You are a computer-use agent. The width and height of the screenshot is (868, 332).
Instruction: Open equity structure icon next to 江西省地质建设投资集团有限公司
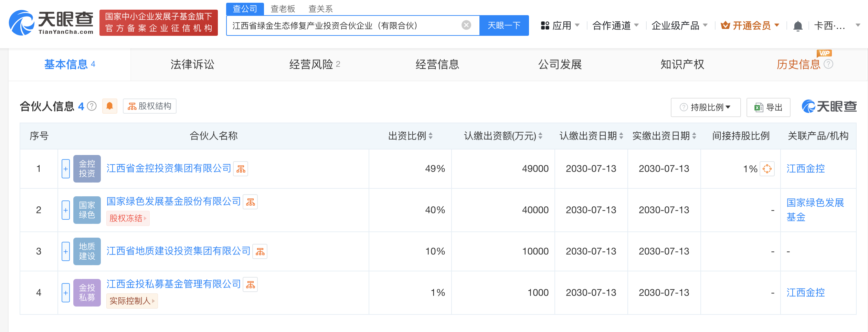[x=260, y=251]
